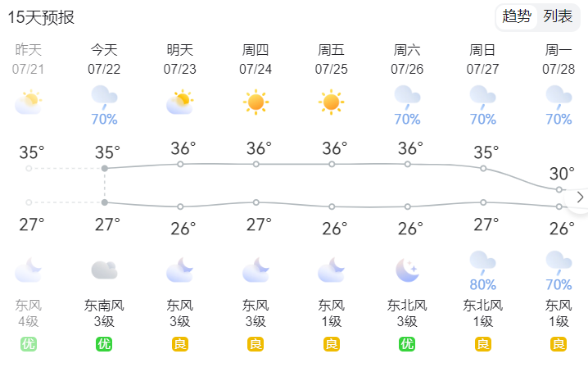The width and height of the screenshot is (588, 372).
Task: Click the sunny icon for 周五 07/25
Action: [x=332, y=102]
